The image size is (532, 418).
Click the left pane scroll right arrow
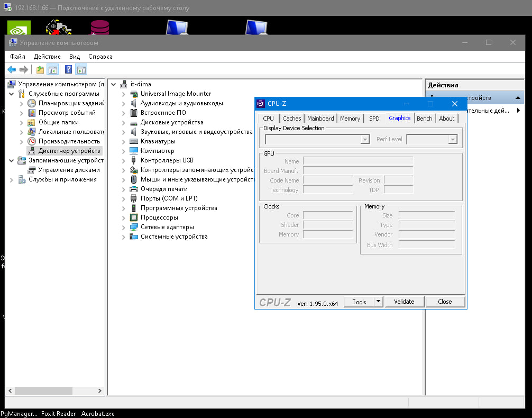(100, 390)
